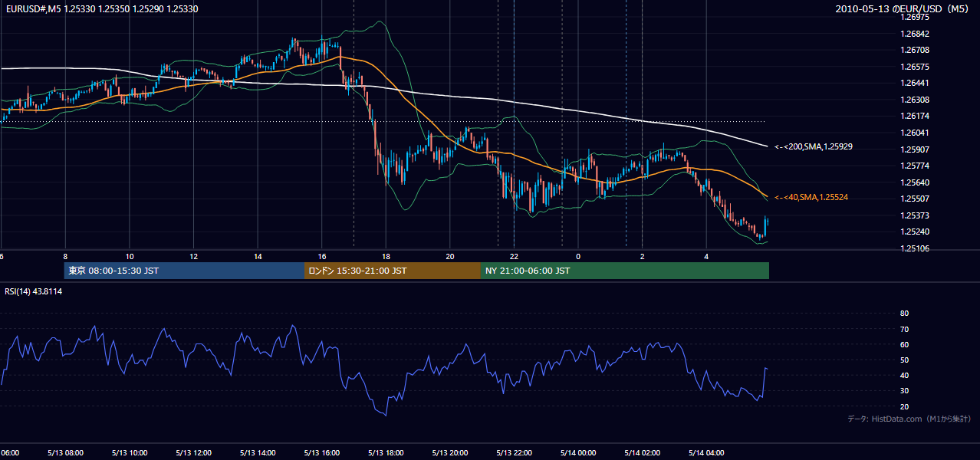Screen dimensions: 980x460
Task: Click RSI level 80 on scale
Action: pyautogui.click(x=904, y=314)
